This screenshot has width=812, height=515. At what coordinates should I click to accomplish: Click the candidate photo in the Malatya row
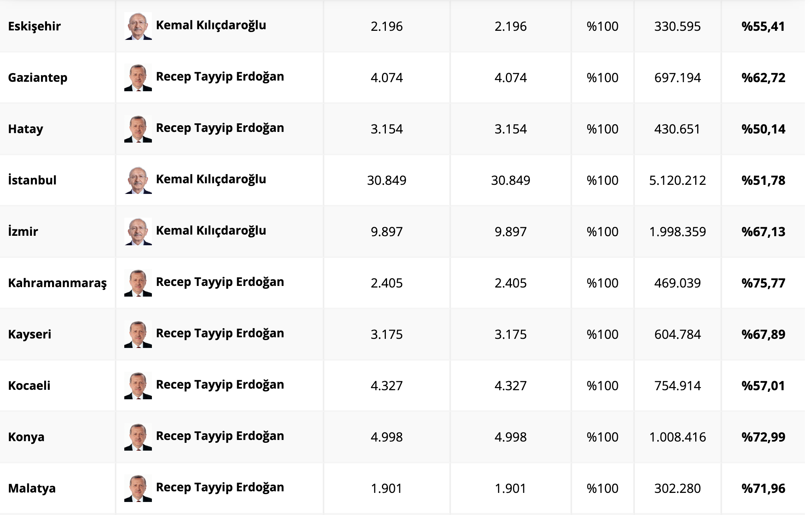pyautogui.click(x=138, y=488)
